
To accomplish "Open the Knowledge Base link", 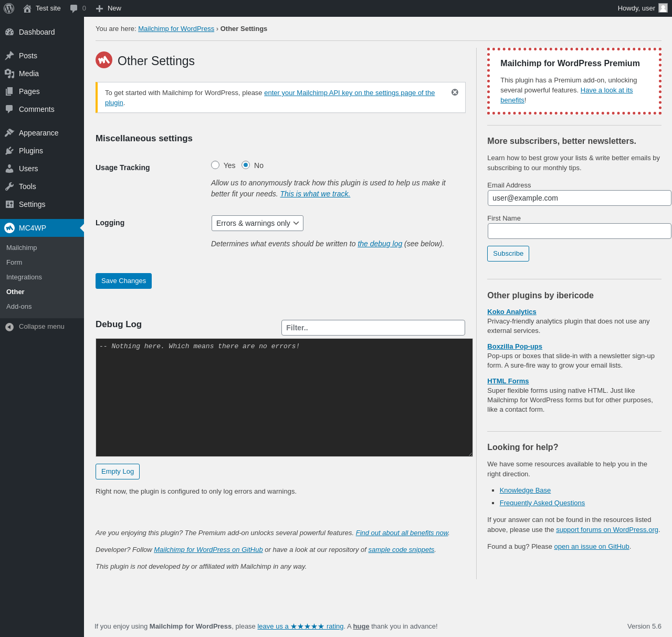I will [x=525, y=490].
